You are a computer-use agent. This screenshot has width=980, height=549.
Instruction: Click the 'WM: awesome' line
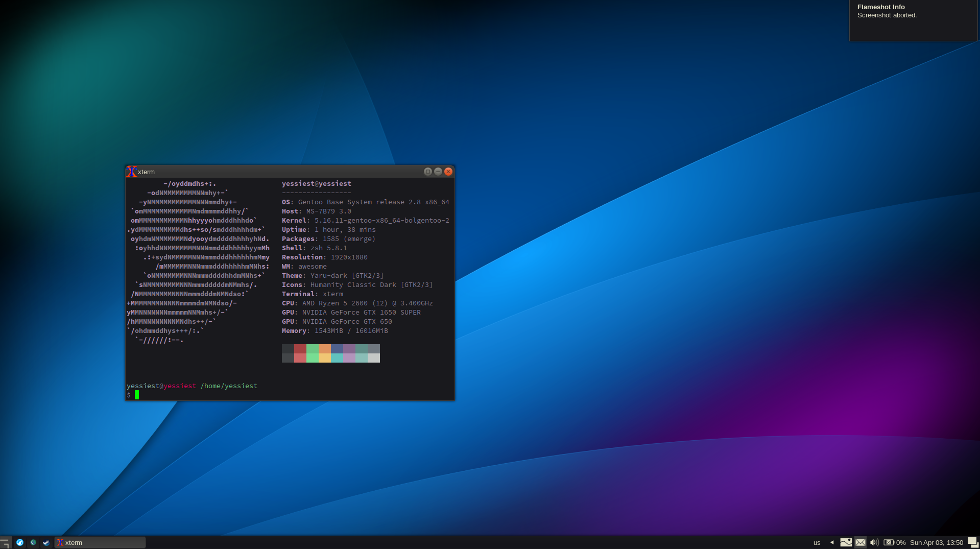[304, 267]
